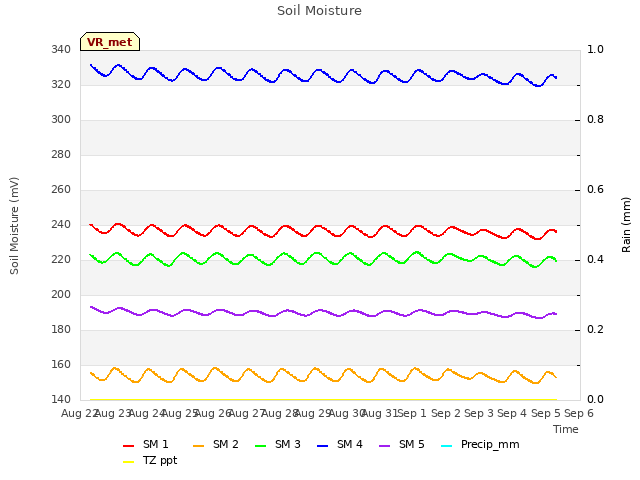
Task: Click the 140 left axis tick label
Action: [61, 400]
